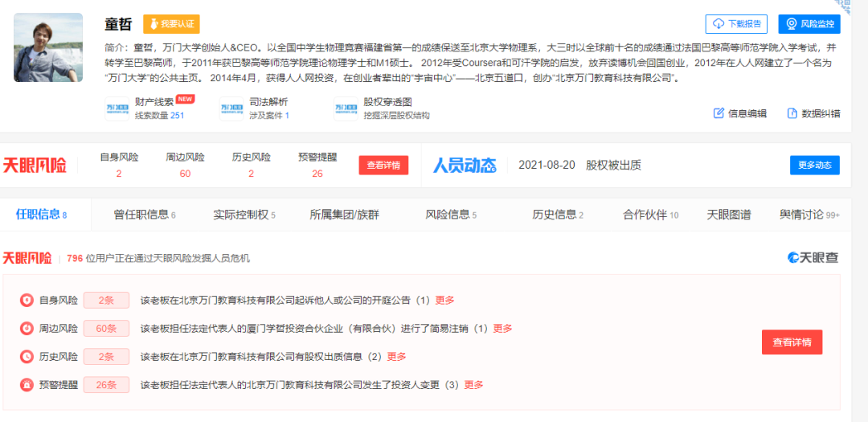Viewport: 868px width, 422px height.
Task: Click the 股权穿透图 title text
Action: point(387,102)
